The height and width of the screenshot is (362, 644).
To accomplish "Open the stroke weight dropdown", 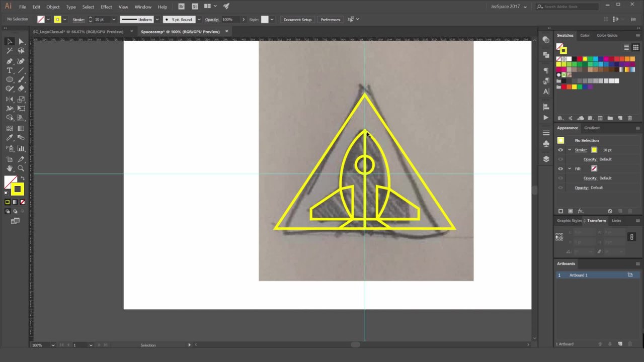I will (x=114, y=20).
